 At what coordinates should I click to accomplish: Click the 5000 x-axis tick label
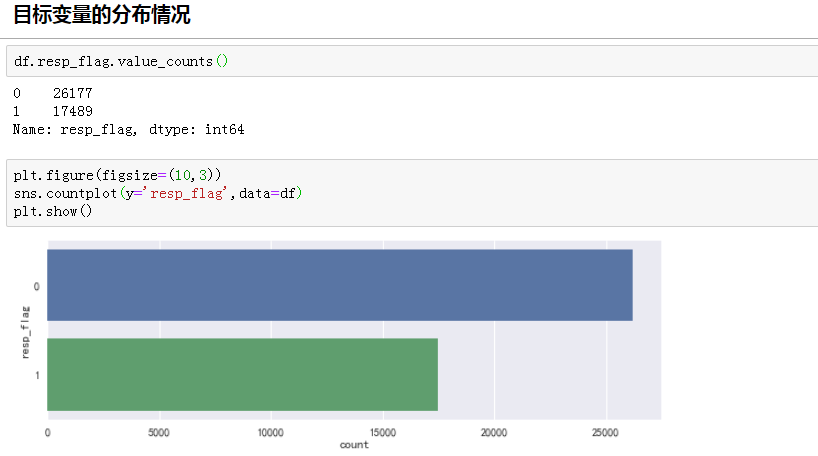click(x=159, y=432)
